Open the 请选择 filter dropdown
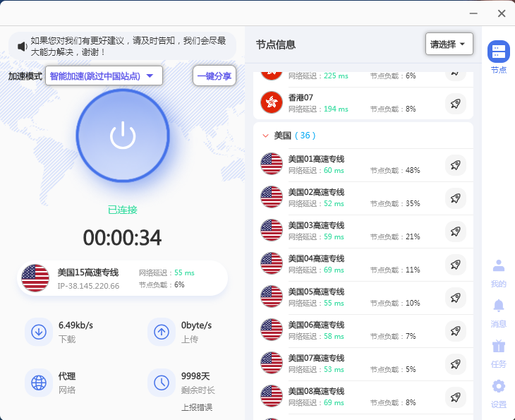The height and width of the screenshot is (420, 515). 449,44
